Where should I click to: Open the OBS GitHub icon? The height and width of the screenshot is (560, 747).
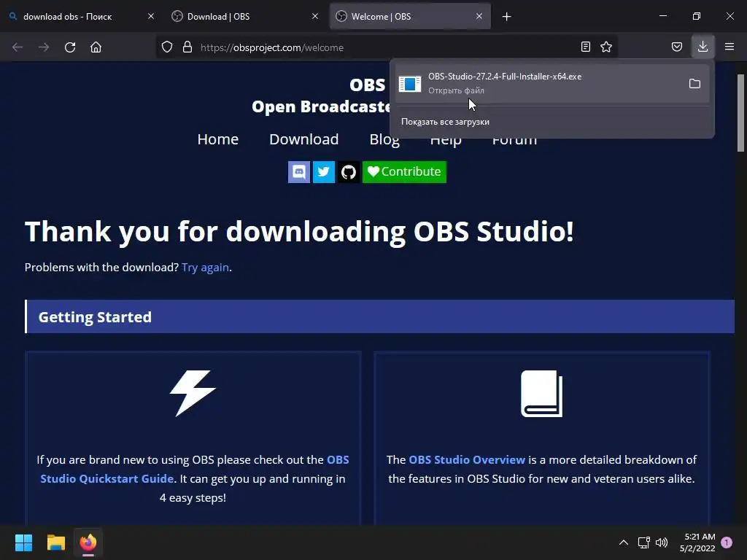(x=348, y=172)
